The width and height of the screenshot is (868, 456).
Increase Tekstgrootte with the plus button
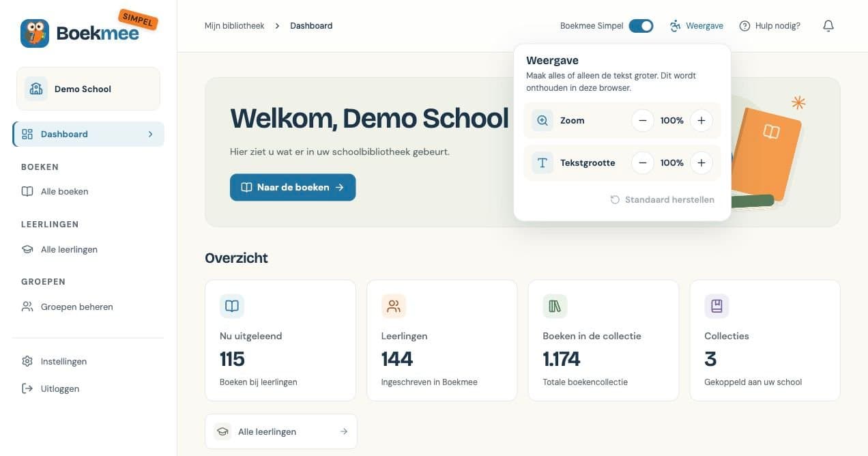tap(701, 162)
